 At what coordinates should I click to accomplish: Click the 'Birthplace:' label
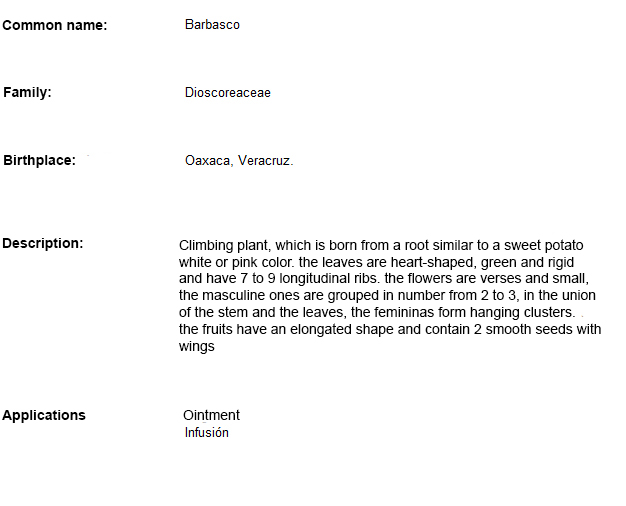40,160
